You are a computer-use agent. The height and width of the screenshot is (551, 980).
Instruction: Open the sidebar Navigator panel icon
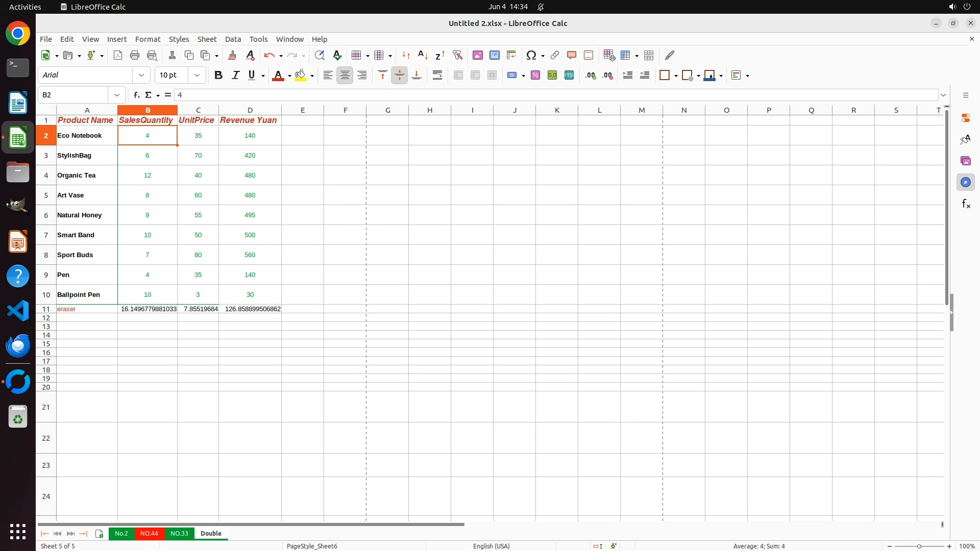click(x=965, y=182)
